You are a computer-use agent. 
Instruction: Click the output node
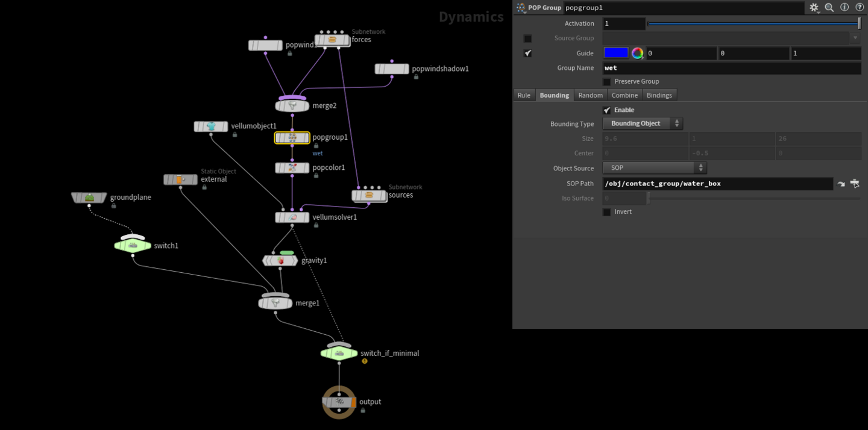point(339,402)
